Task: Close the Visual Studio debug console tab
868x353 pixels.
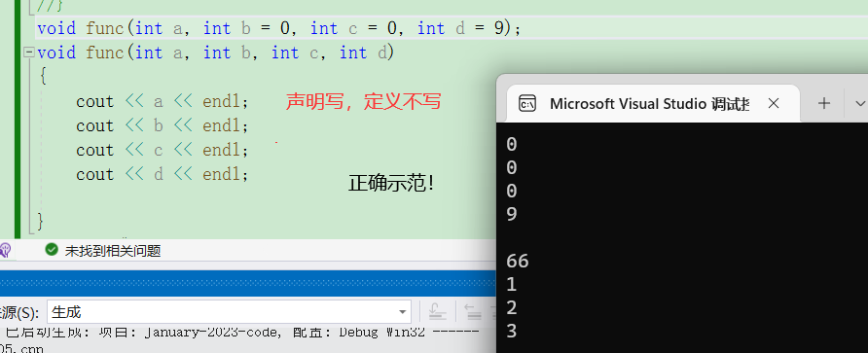Action: click(x=774, y=103)
